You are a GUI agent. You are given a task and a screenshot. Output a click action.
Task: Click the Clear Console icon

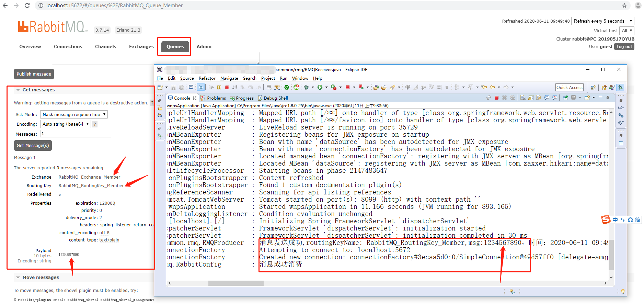coord(522,98)
